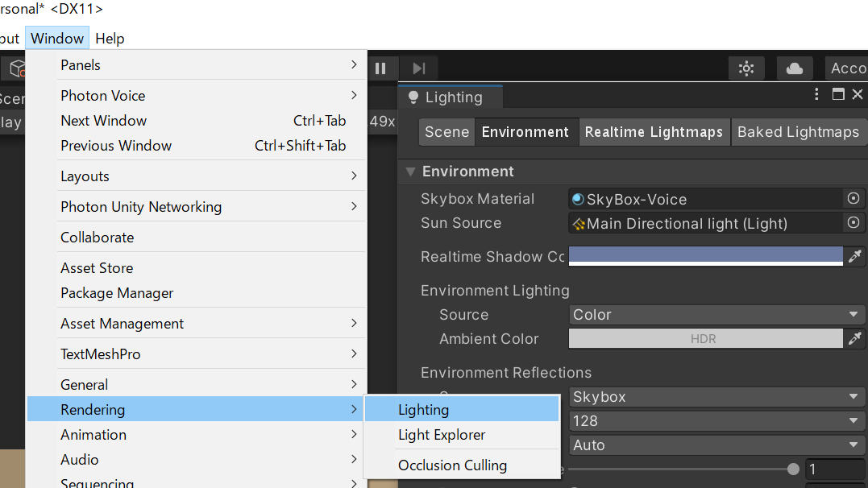Viewport: 868px width, 488px height.
Task: Switch to the Baked Lightmaps tab
Action: click(x=798, y=132)
